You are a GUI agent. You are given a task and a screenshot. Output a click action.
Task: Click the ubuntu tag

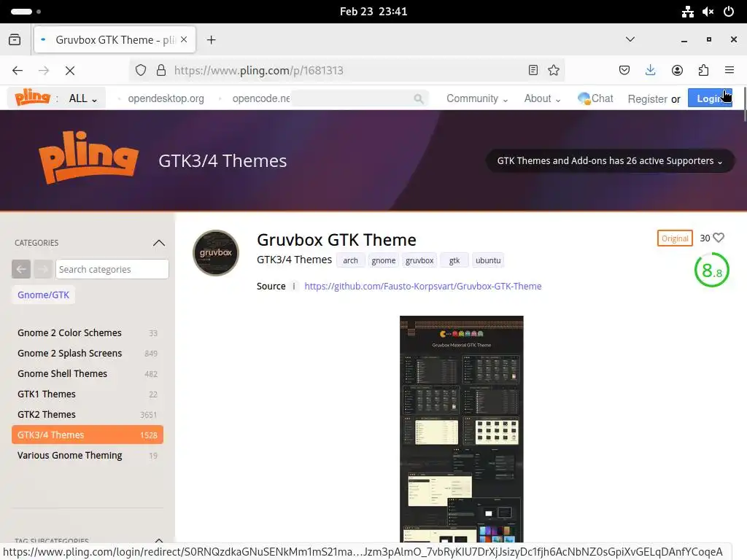[488, 260]
